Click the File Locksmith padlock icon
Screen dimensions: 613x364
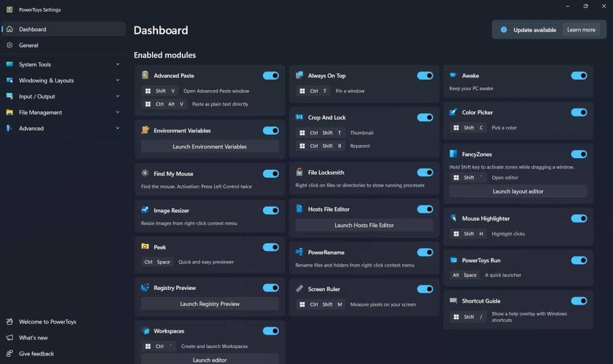coord(299,172)
